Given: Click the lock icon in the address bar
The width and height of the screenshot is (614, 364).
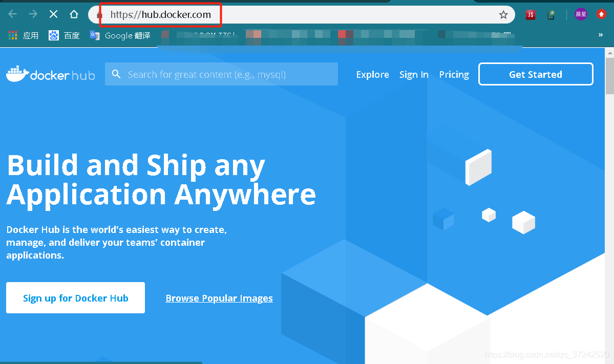Looking at the screenshot, I should click(x=99, y=15).
